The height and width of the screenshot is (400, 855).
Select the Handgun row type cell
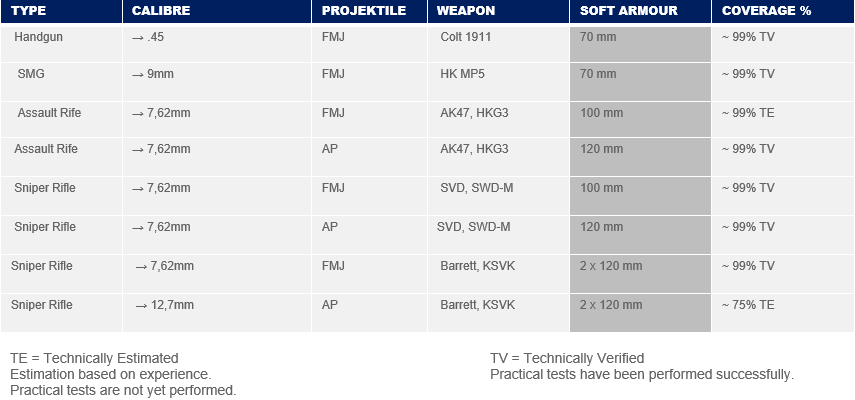pos(61,43)
